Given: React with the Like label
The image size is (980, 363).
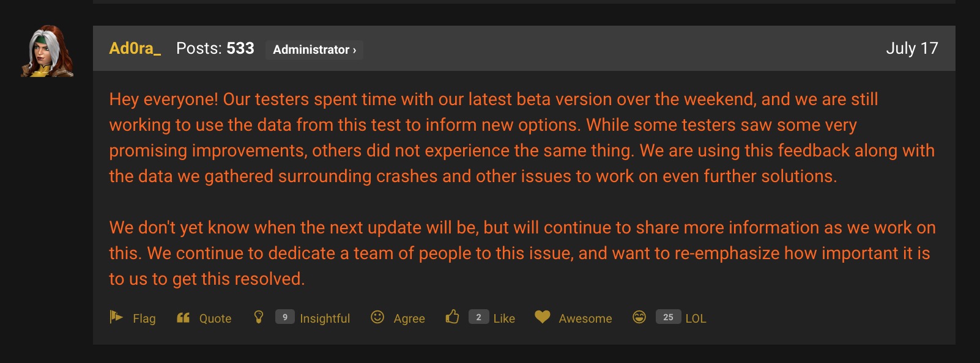Looking at the screenshot, I should tap(504, 318).
